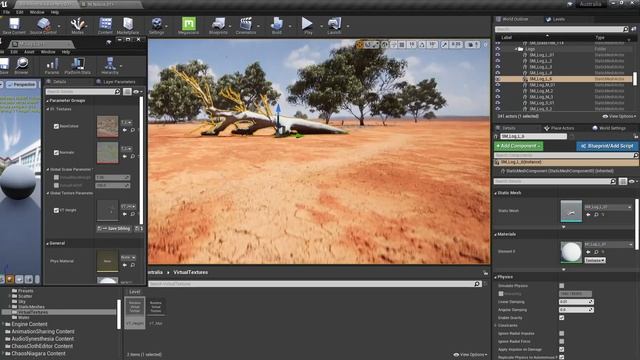Collapse the Physics section
640x360 pixels.
point(496,277)
